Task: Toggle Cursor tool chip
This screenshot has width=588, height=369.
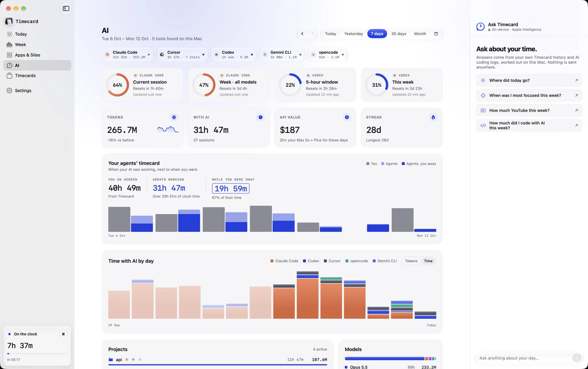Action: 182,55
